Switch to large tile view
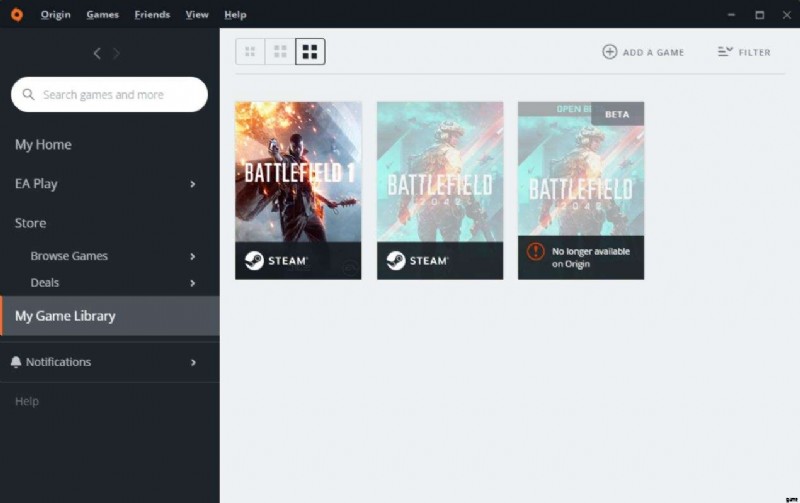This screenshot has height=503, width=800. [310, 52]
